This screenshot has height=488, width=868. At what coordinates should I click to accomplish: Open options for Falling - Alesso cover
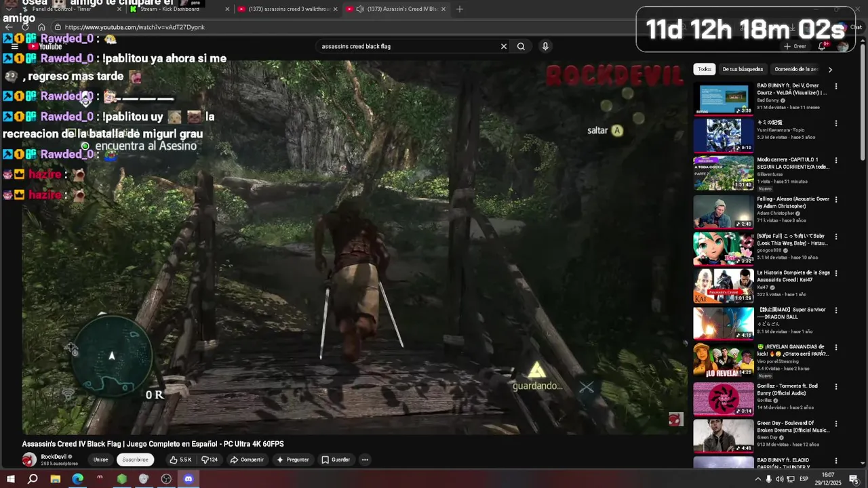[x=836, y=200]
